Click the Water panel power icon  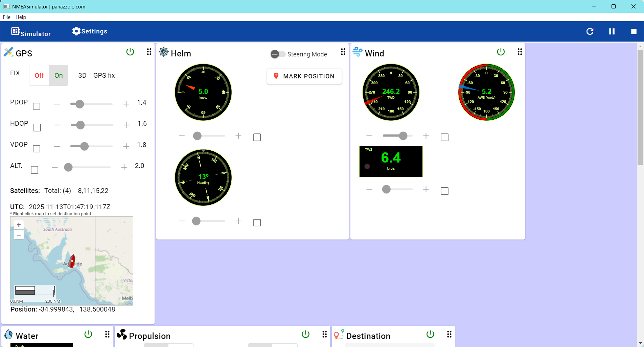88,334
